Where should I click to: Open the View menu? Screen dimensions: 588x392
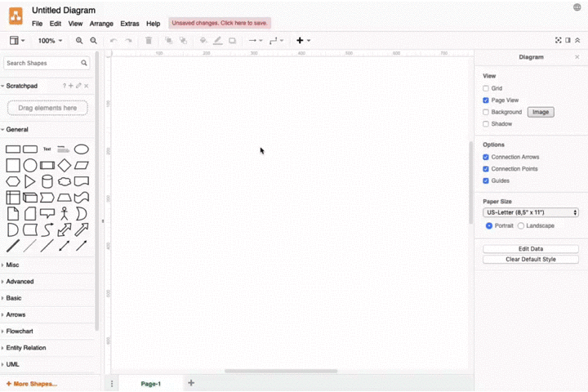[x=75, y=24]
